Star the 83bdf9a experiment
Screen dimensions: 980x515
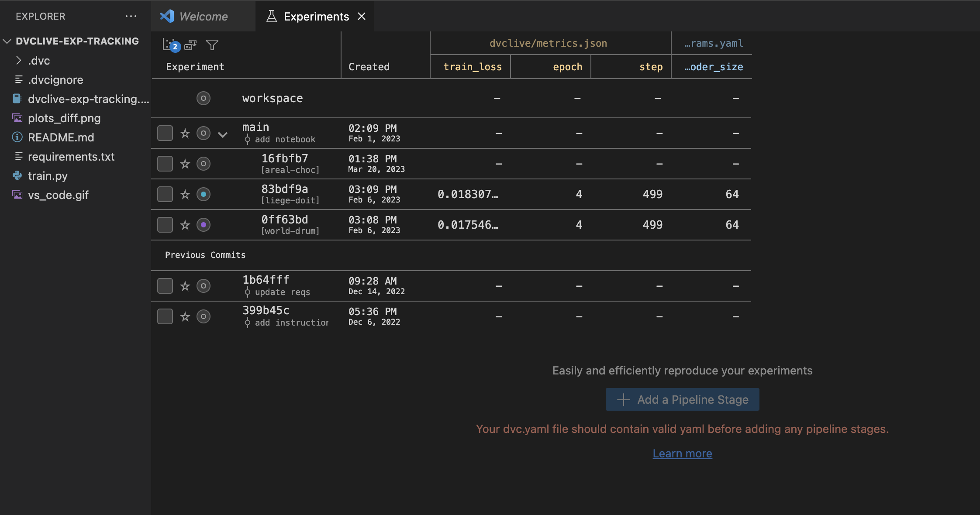click(x=185, y=194)
